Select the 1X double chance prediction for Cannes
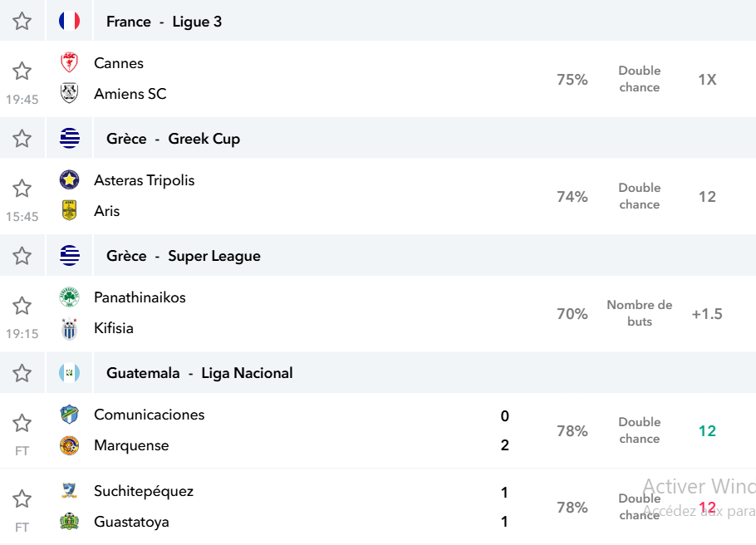The image size is (756, 545). 707,79
